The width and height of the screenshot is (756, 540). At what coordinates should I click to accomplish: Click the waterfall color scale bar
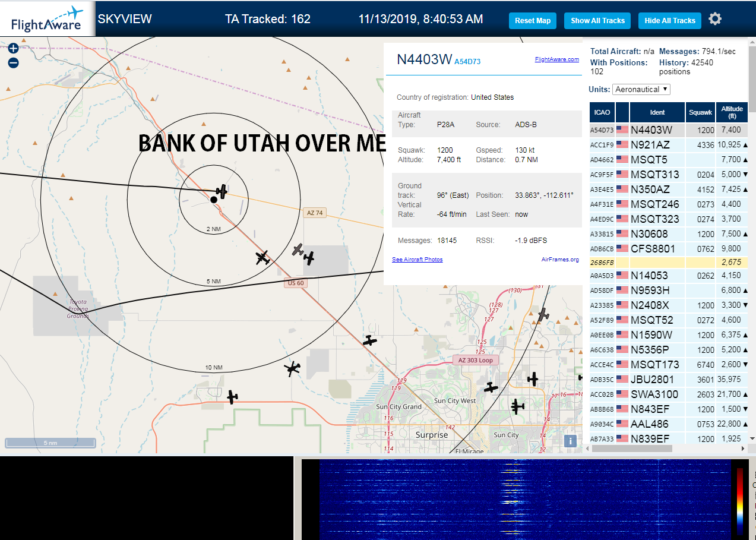740,500
